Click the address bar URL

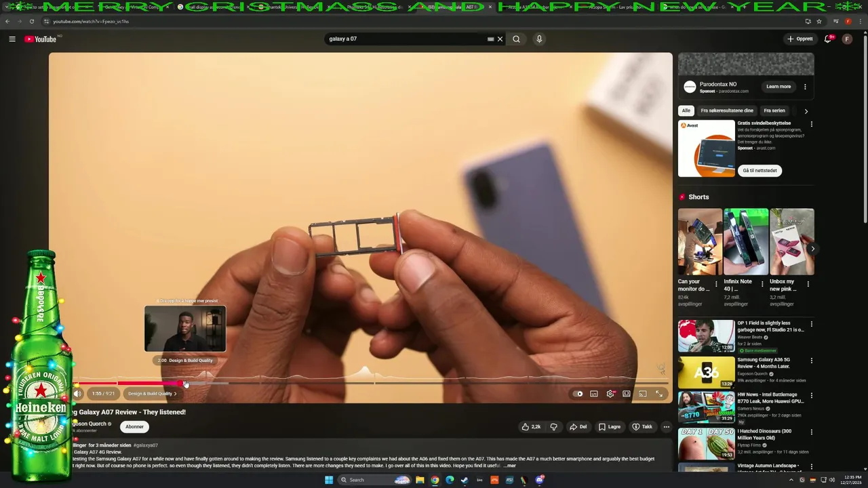[91, 22]
